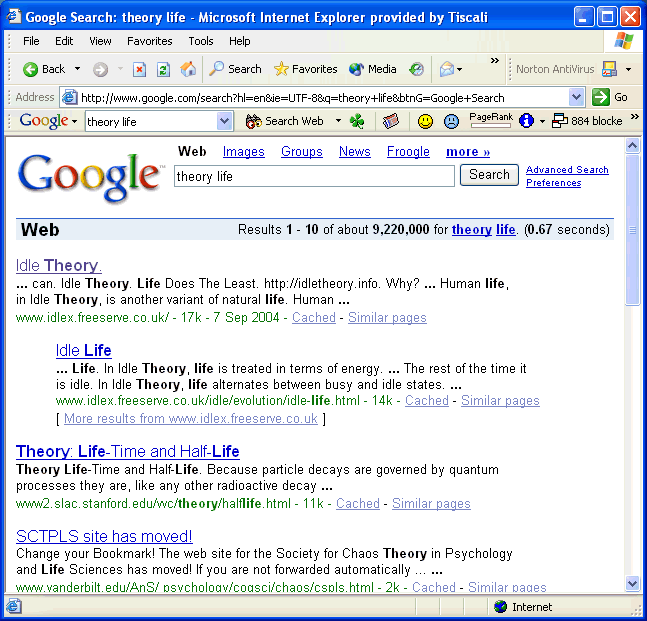
Task: Click the Google toolbar page info icon
Action: coord(526,121)
